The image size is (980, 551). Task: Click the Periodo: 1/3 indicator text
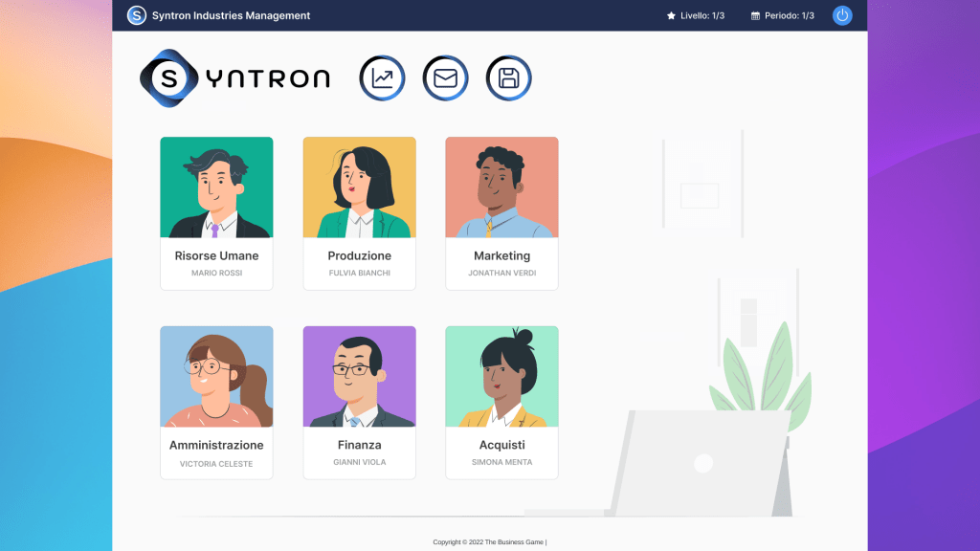tap(790, 15)
